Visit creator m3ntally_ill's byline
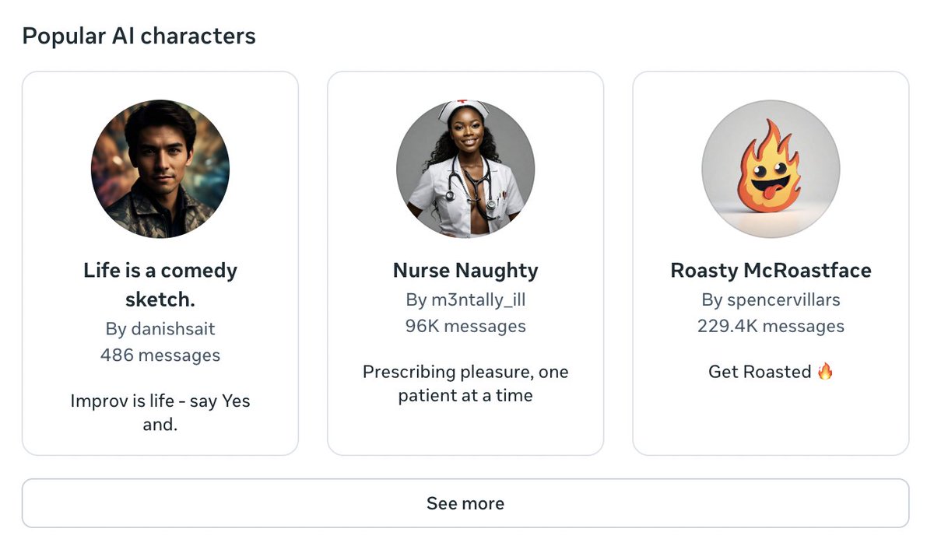This screenshot has width=934, height=560. point(465,299)
